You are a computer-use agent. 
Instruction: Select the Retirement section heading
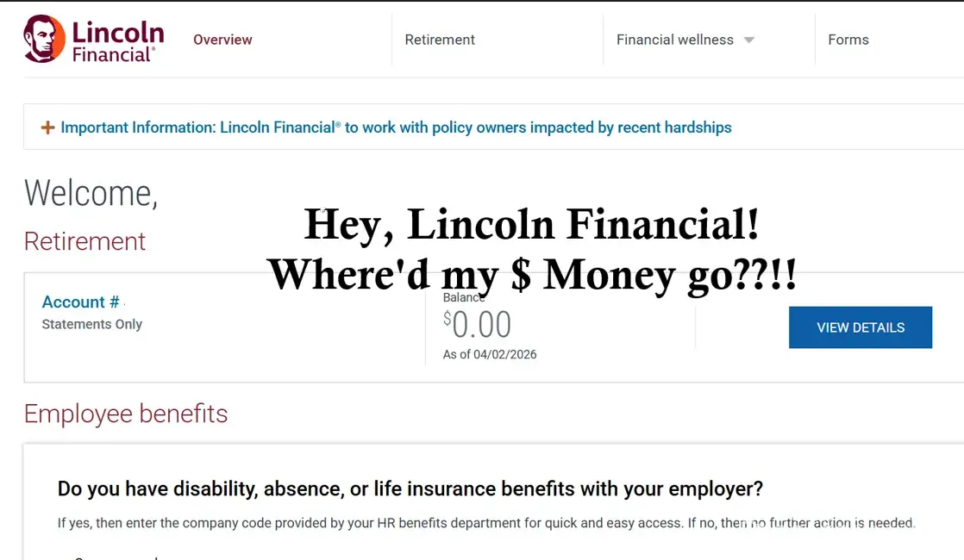point(85,241)
